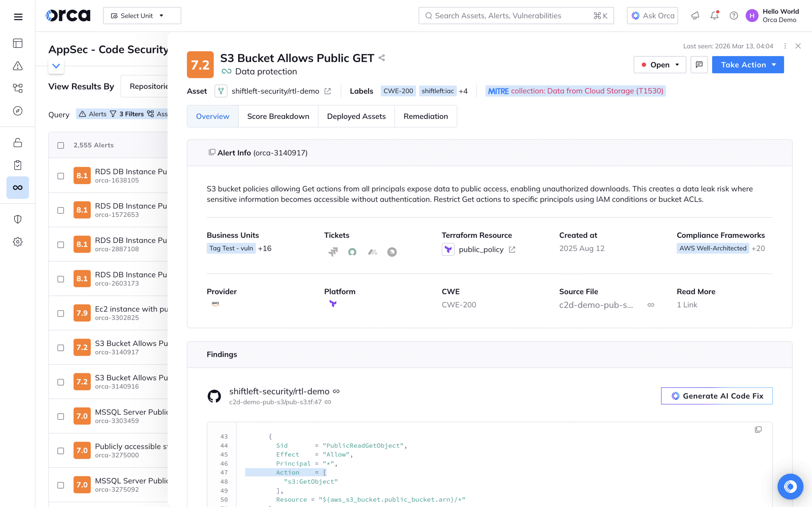This screenshot has width=812, height=507.
Task: Switch to the Deployed Assets tab
Action: [x=356, y=116]
